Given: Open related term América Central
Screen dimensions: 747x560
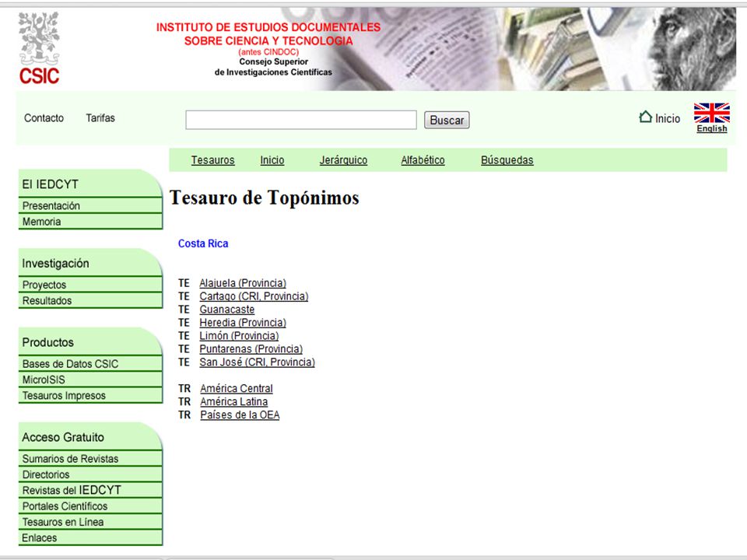Looking at the screenshot, I should [237, 389].
